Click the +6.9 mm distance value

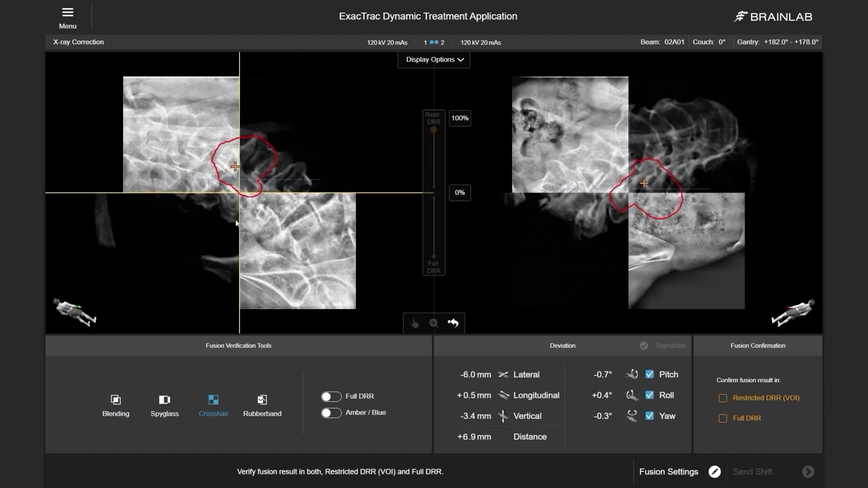(474, 437)
